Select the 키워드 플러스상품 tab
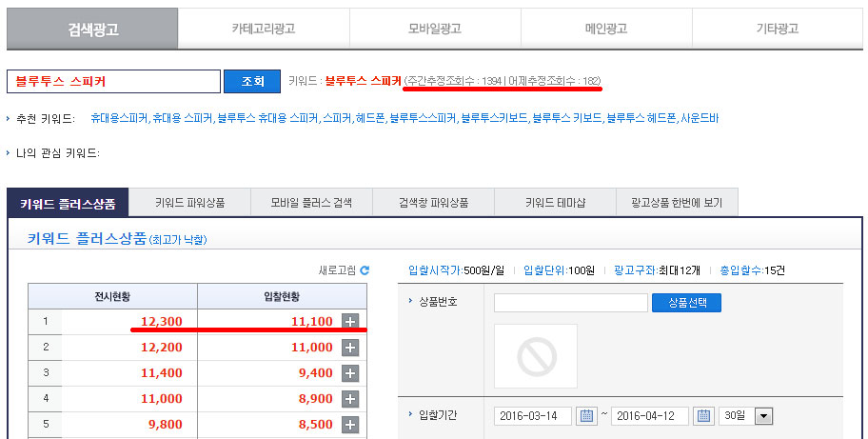Screen dimensions: 868x439 click(x=68, y=203)
